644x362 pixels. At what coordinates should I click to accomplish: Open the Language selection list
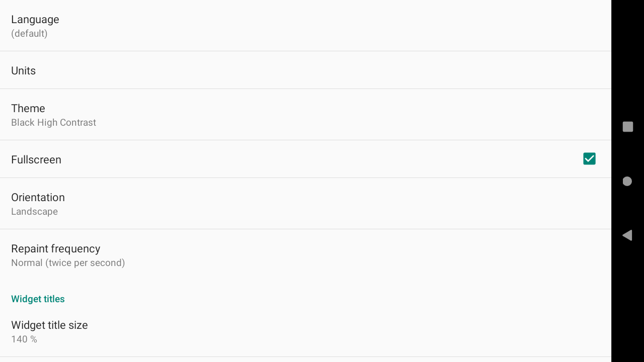point(305,26)
